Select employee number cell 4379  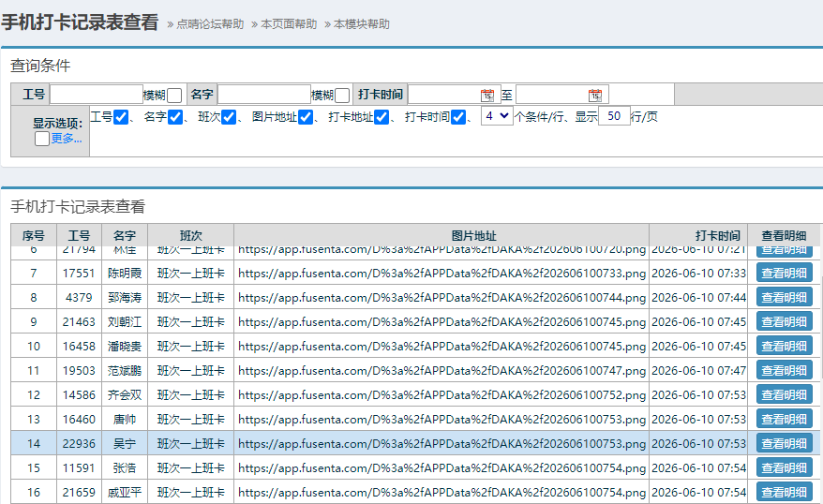pyautogui.click(x=80, y=297)
